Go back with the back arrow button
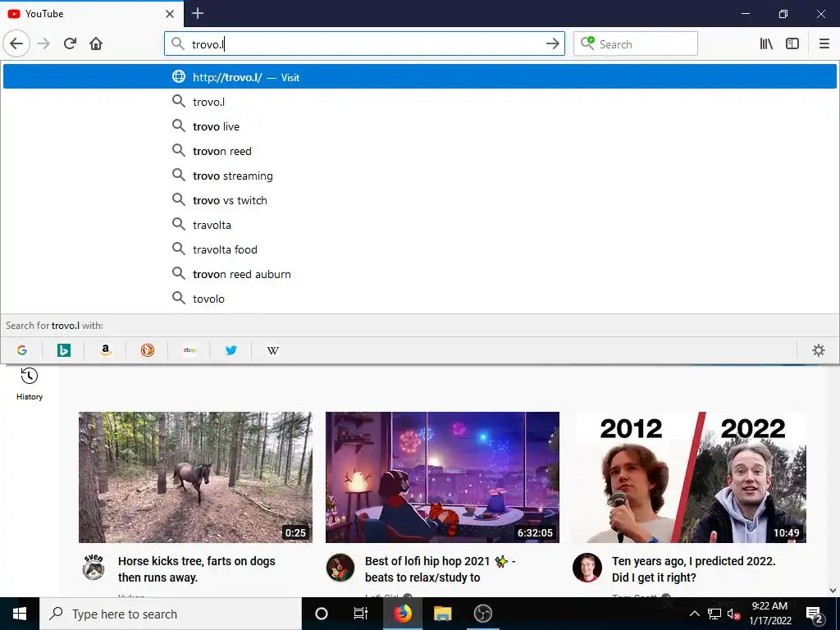The image size is (840, 630). tap(16, 44)
